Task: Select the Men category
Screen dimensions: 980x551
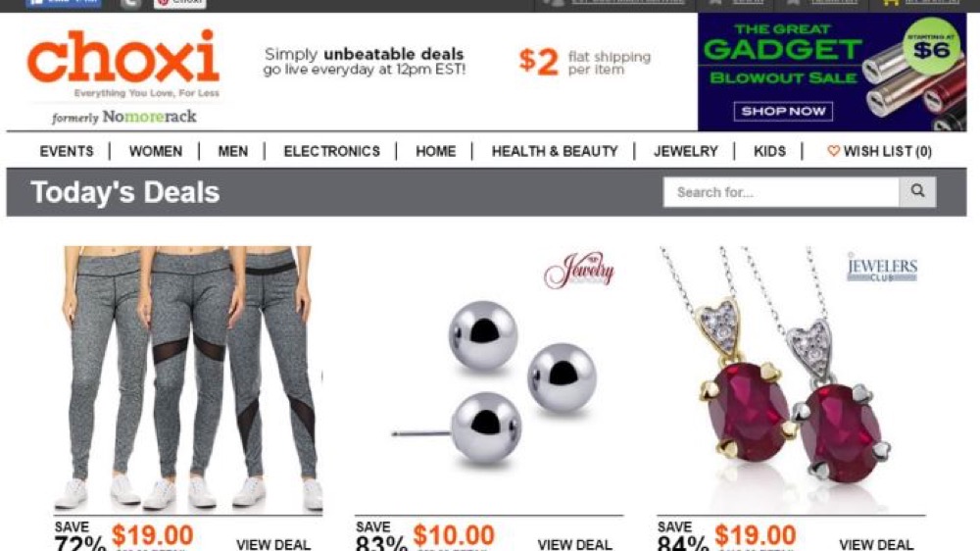Action: pos(232,151)
